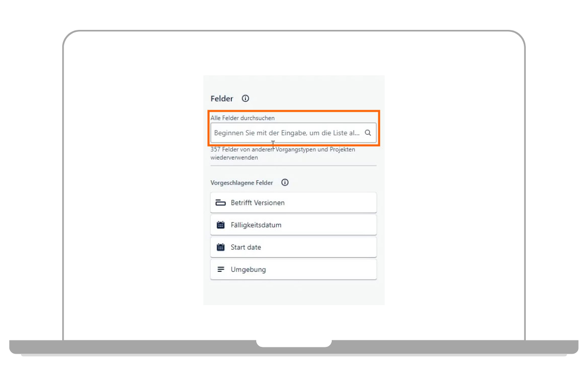The height and width of the screenshot is (387, 588).
Task: Click the info icon beside Felder heading
Action: pyautogui.click(x=245, y=98)
